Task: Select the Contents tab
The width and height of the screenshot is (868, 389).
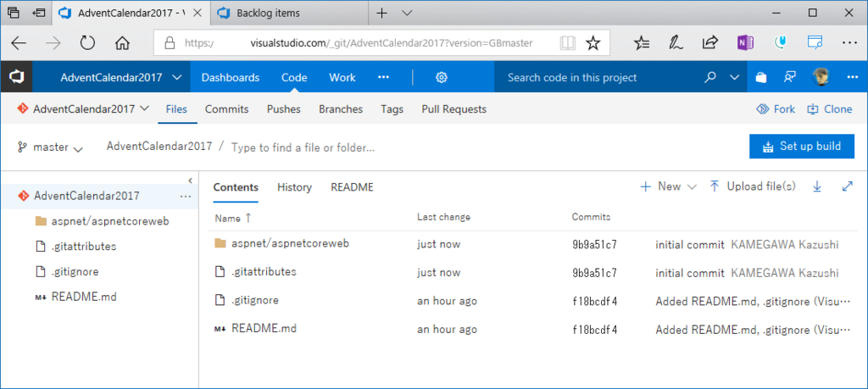Action: [236, 187]
